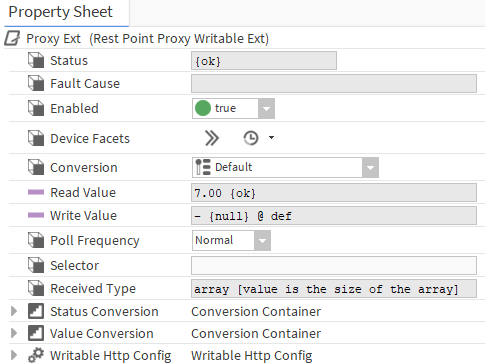
Task: Click the Enabled row cube icon
Action: [36, 108]
